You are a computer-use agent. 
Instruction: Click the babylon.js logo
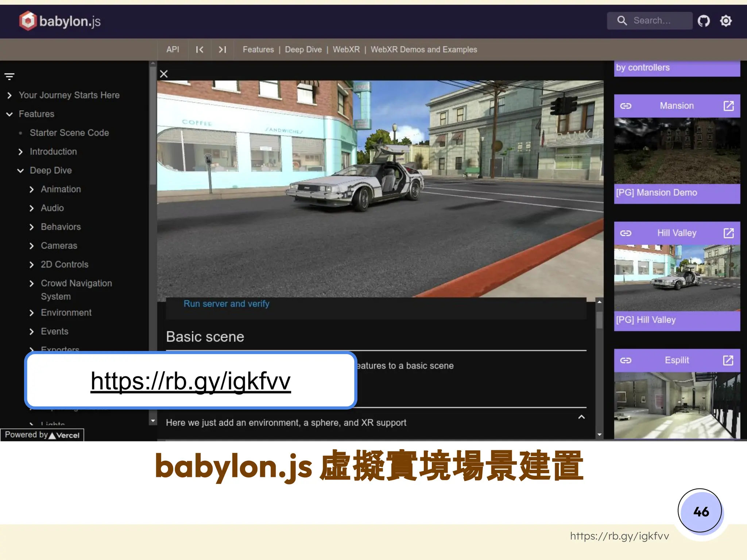coord(60,21)
